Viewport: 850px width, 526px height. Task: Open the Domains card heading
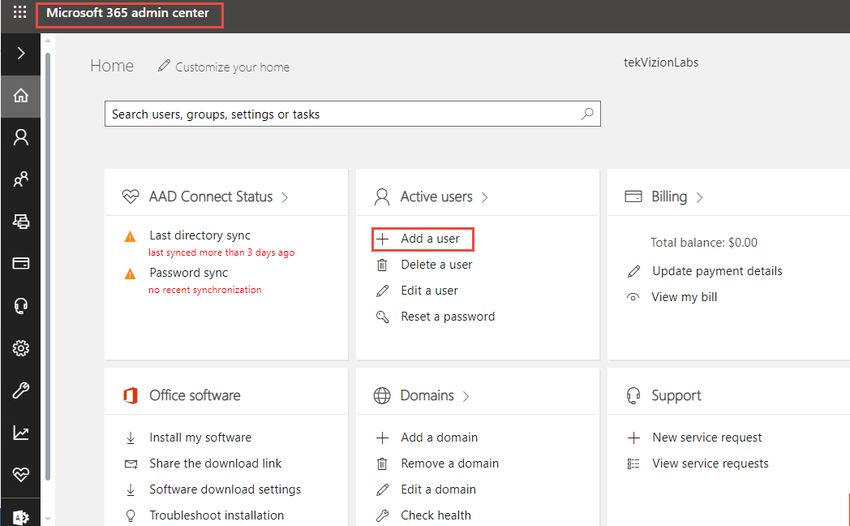tap(427, 395)
